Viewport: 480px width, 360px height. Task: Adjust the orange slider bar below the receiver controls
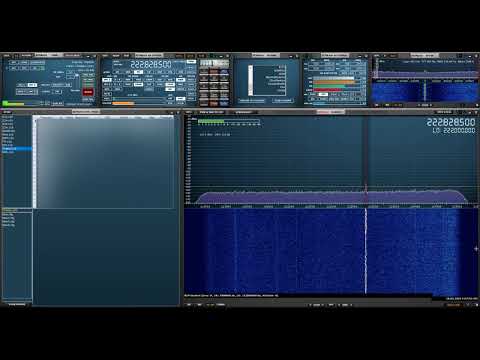[x=123, y=103]
